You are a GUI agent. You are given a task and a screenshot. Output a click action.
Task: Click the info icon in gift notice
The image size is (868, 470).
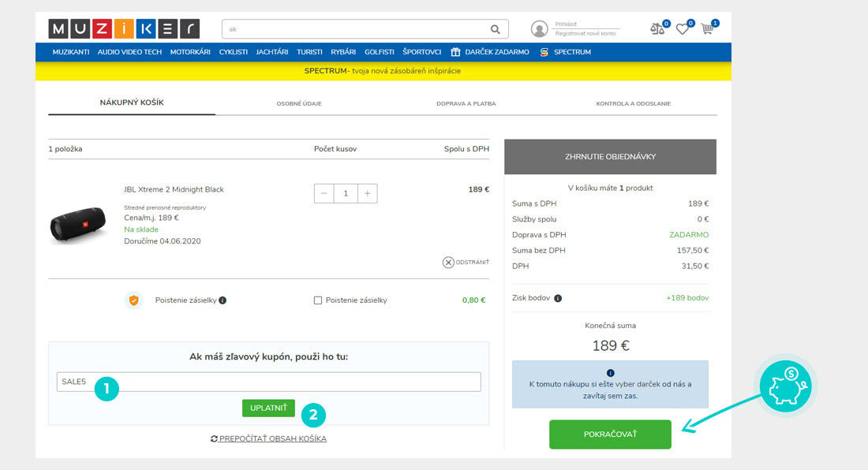[610, 373]
